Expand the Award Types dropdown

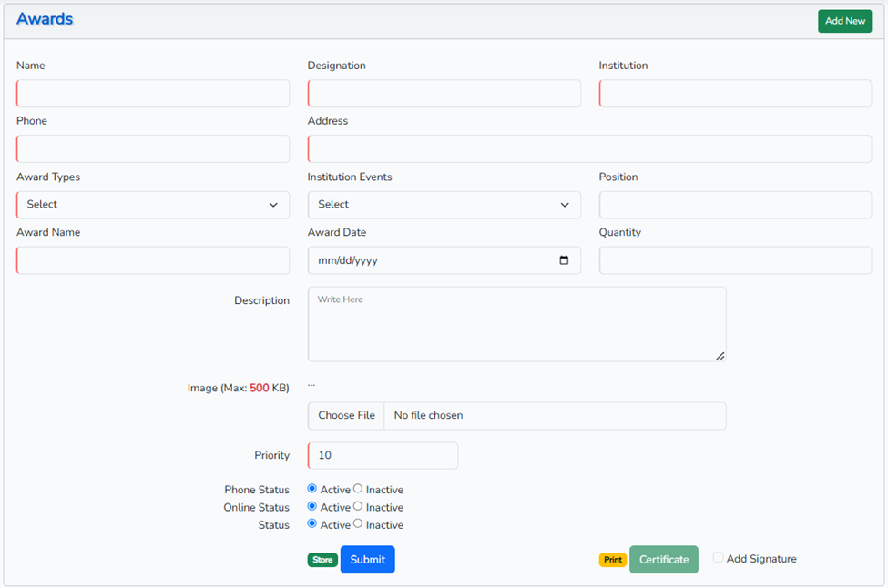(153, 205)
